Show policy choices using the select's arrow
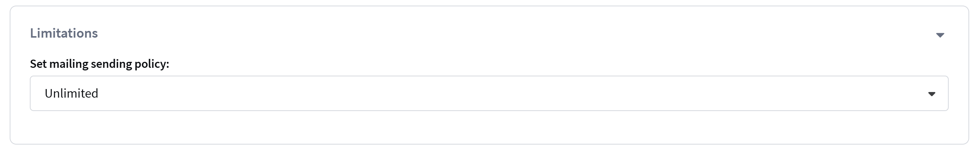Viewport: 980px width, 152px height. tap(931, 94)
